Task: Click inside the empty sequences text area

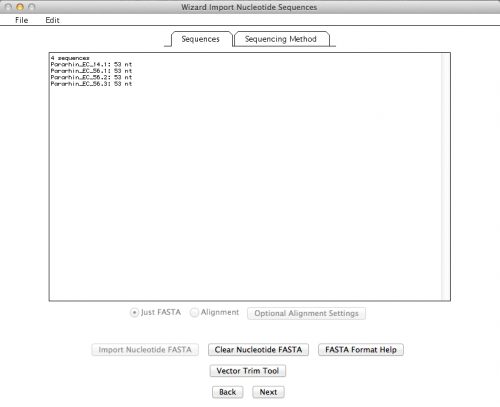Action: point(246,193)
